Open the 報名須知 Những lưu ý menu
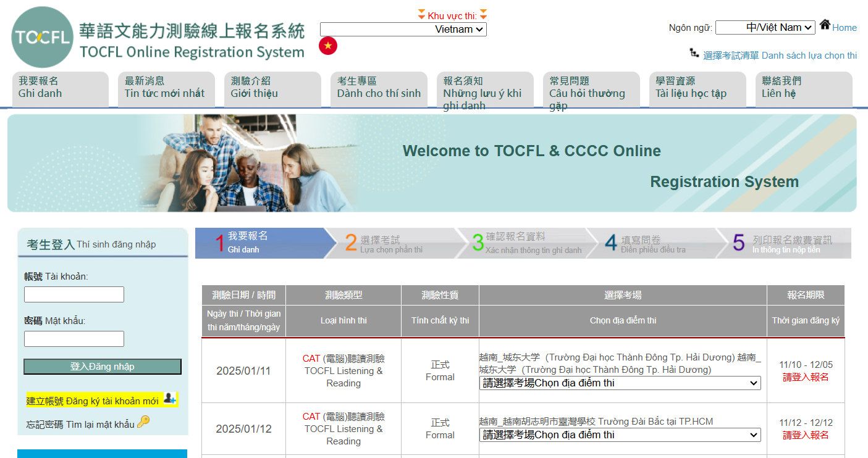The image size is (868, 458). (486, 90)
